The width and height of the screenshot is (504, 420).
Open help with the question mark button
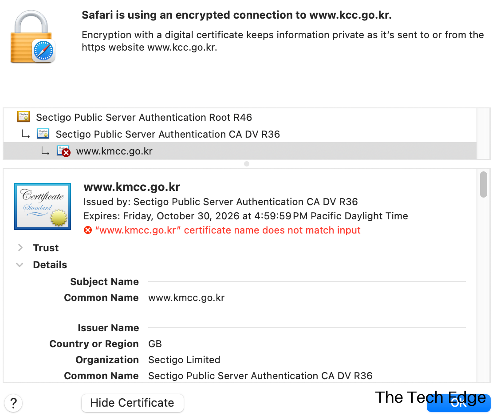tap(13, 403)
